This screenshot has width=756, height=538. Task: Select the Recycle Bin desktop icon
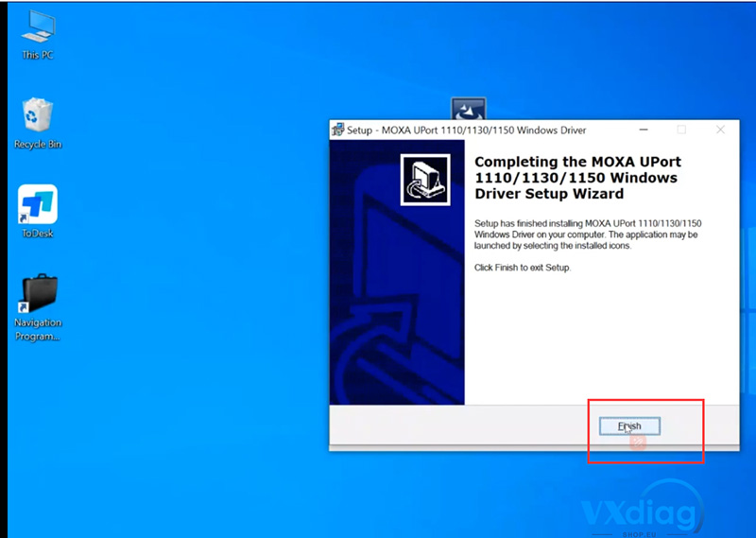pos(38,123)
